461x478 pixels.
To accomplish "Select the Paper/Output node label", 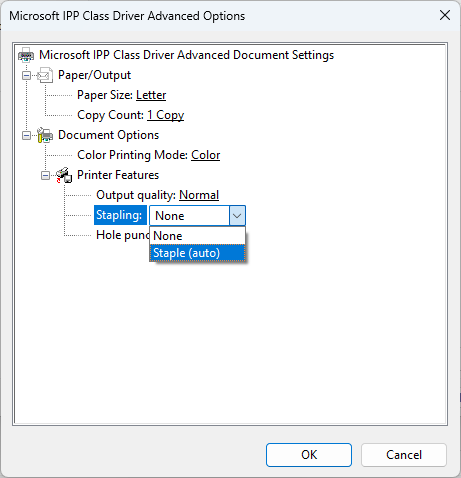I will pyautogui.click(x=94, y=75).
